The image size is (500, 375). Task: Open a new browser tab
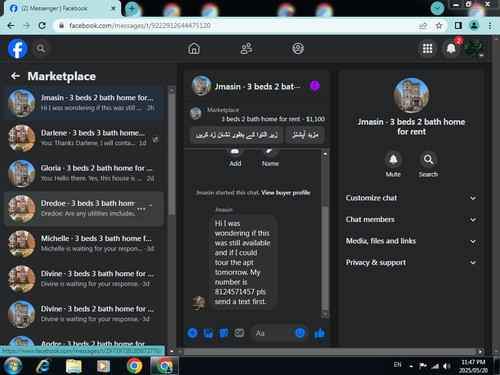pyautogui.click(x=132, y=8)
